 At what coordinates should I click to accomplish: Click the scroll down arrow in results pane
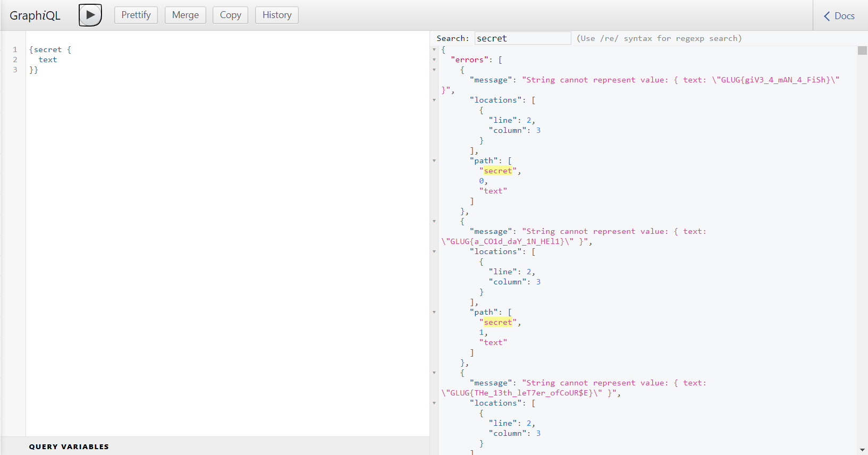pyautogui.click(x=862, y=450)
